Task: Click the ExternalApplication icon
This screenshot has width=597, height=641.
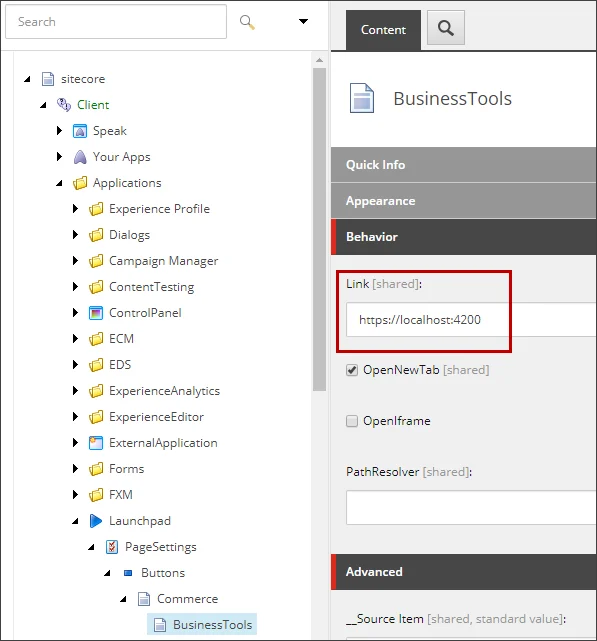Action: point(96,443)
